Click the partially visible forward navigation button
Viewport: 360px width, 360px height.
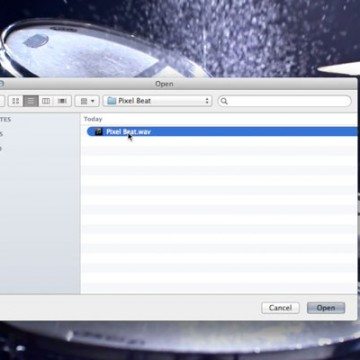tap(2, 101)
